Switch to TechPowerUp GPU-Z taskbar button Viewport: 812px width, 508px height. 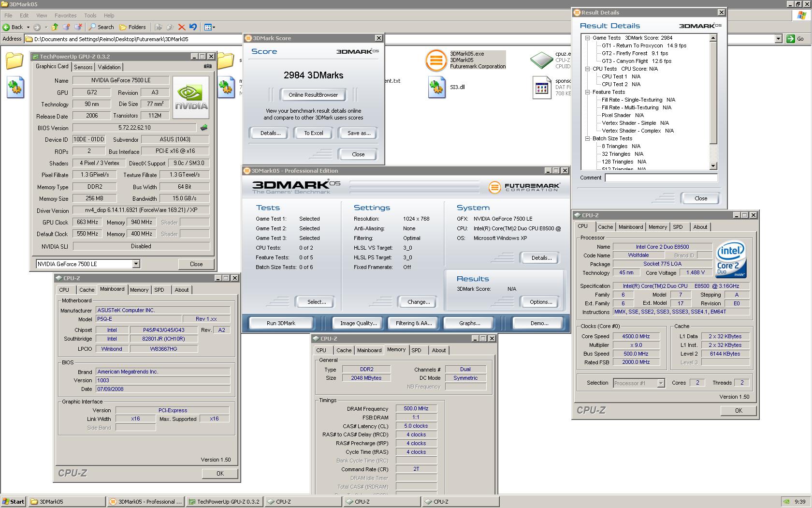point(224,502)
